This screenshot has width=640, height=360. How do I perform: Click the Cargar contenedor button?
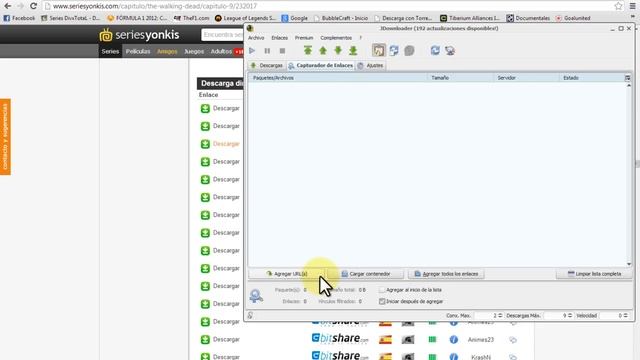tap(366, 274)
